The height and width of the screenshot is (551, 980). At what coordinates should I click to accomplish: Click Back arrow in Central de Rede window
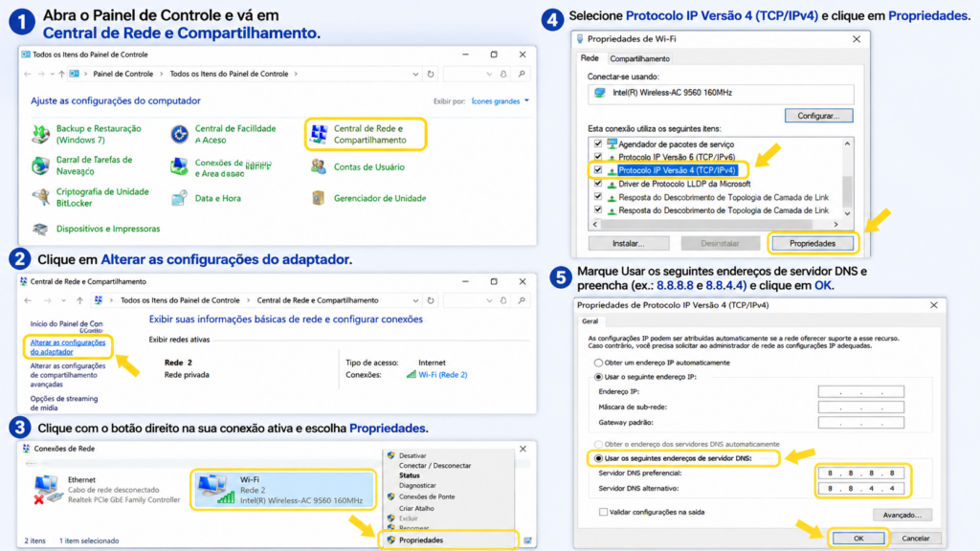[28, 300]
